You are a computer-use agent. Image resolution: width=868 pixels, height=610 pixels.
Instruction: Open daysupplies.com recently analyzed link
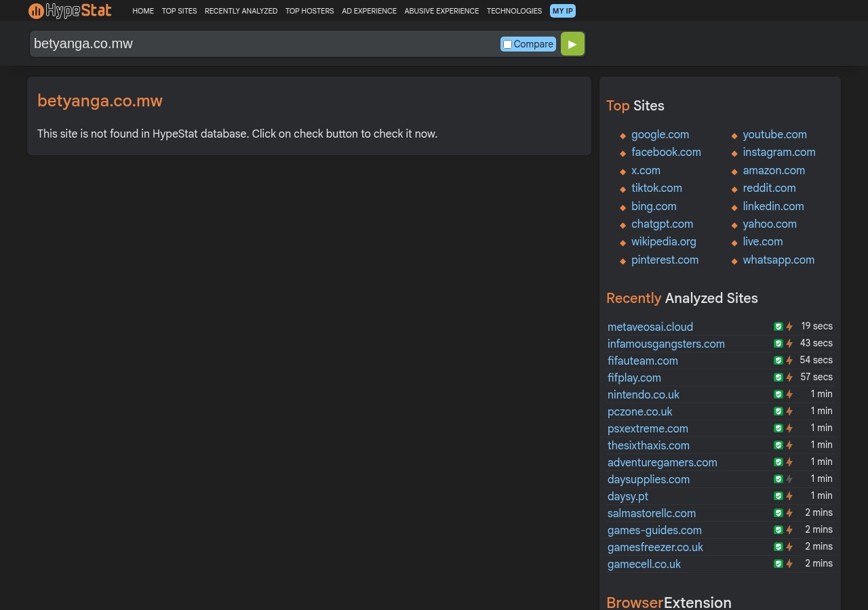point(648,479)
